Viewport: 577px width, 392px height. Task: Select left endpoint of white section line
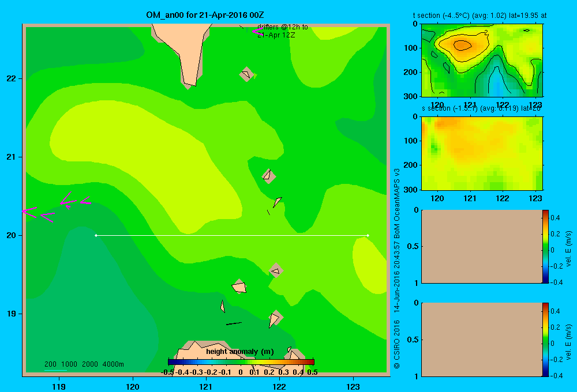coord(96,235)
